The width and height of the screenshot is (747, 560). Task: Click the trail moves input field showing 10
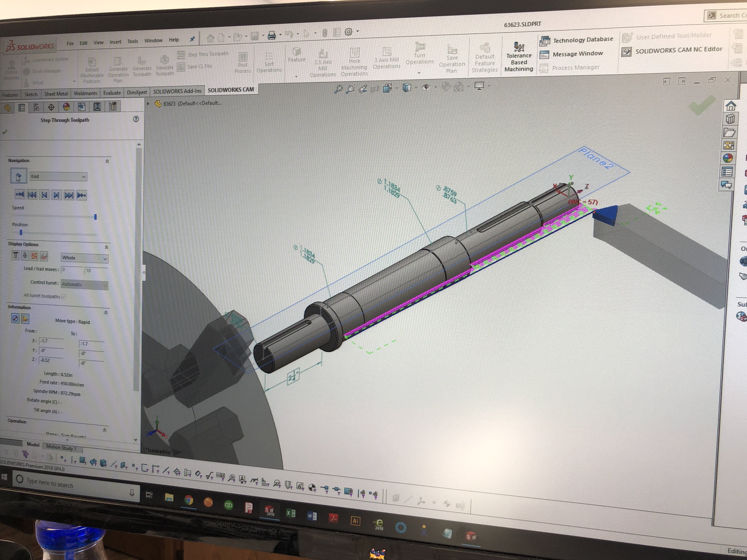pos(96,270)
